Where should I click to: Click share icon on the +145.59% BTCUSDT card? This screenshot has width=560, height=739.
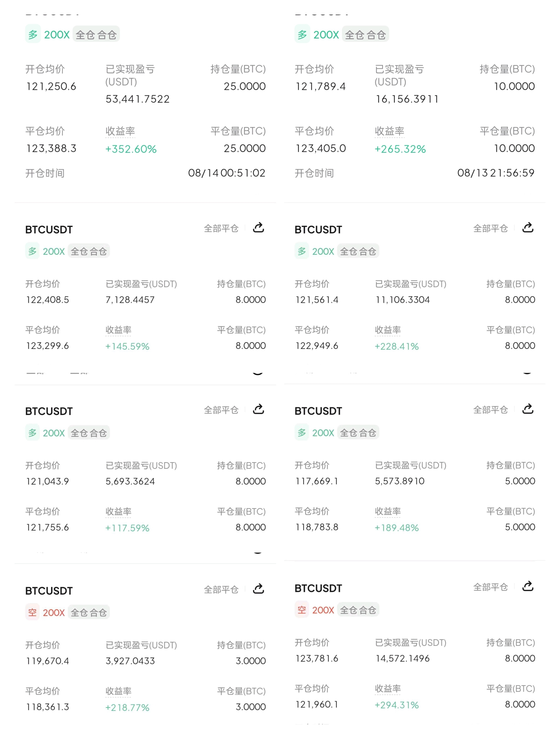[x=259, y=228]
